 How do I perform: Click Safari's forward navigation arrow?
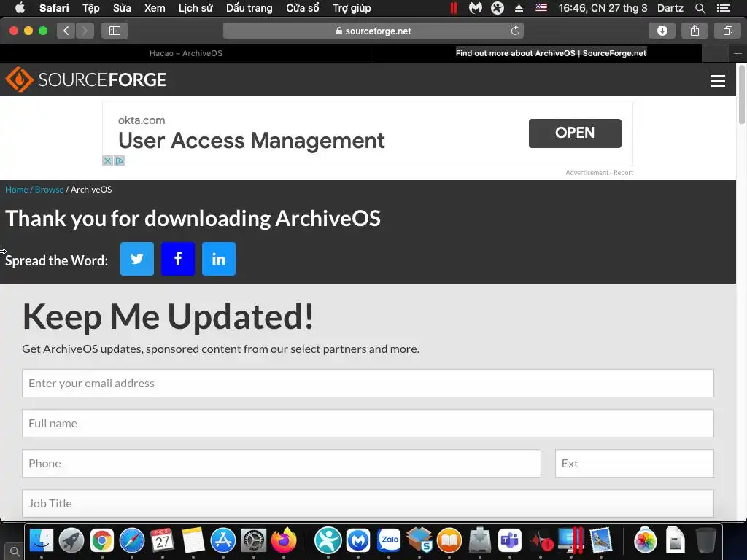point(85,31)
